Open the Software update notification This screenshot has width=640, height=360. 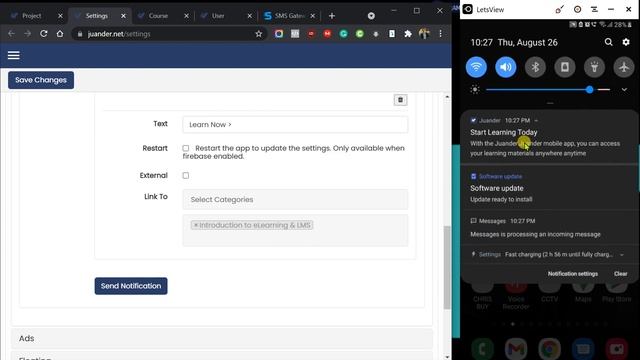tap(549, 188)
